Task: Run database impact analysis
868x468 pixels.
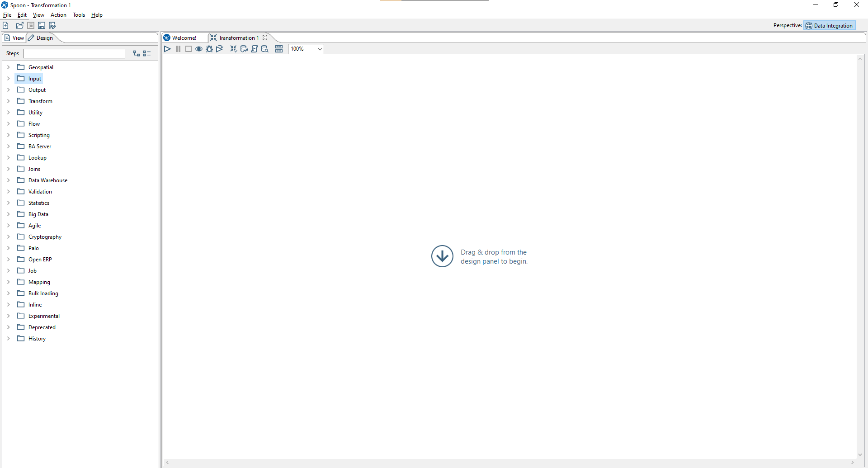Action: coord(244,49)
